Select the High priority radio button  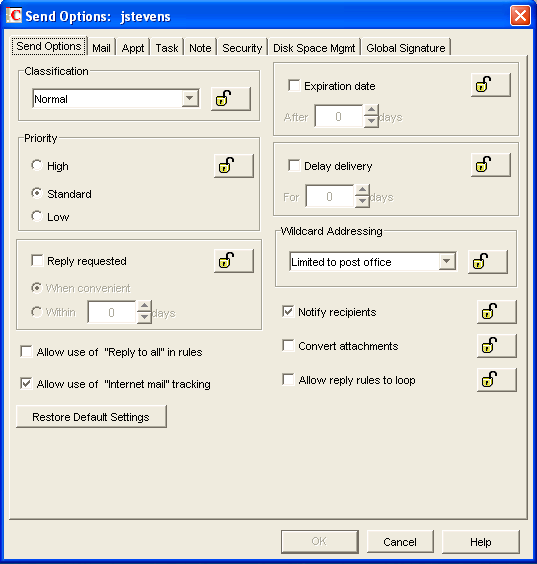pos(37,165)
